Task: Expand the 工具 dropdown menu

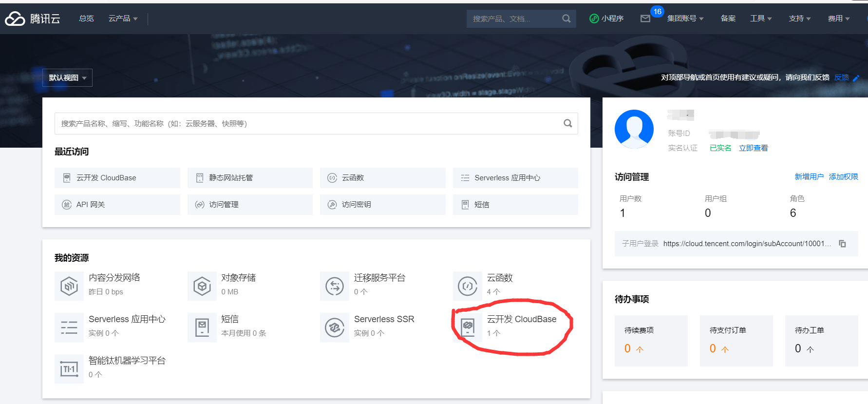Action: (x=761, y=19)
